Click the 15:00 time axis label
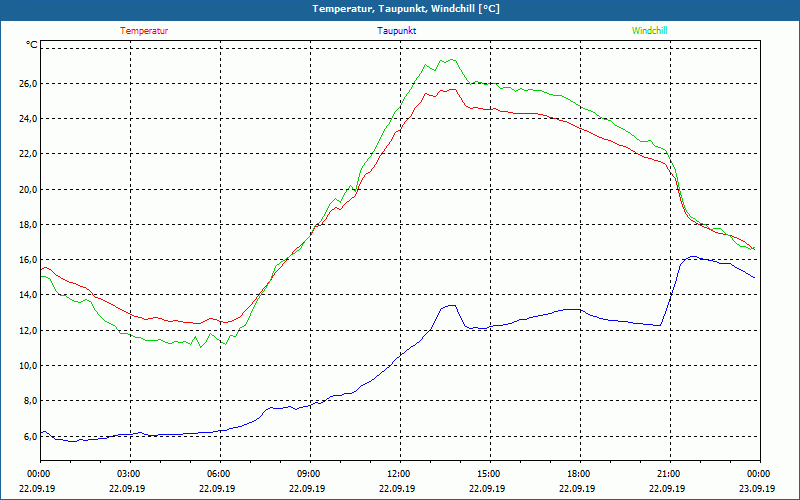This screenshot has width=800, height=500. 490,474
